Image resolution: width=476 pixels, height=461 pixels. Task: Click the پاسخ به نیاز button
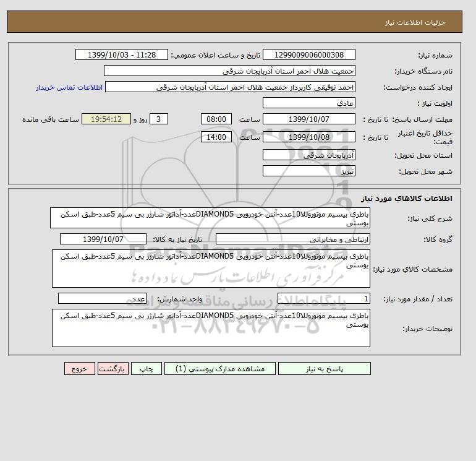(x=324, y=369)
